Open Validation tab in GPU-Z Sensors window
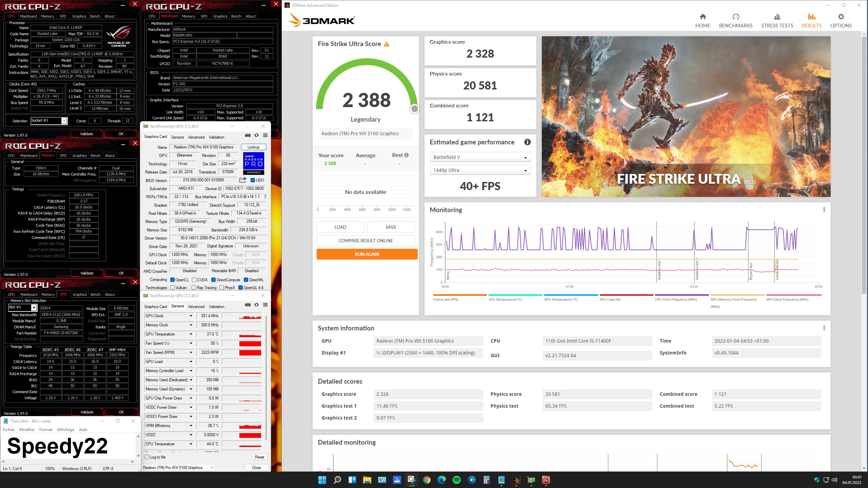 [216, 306]
